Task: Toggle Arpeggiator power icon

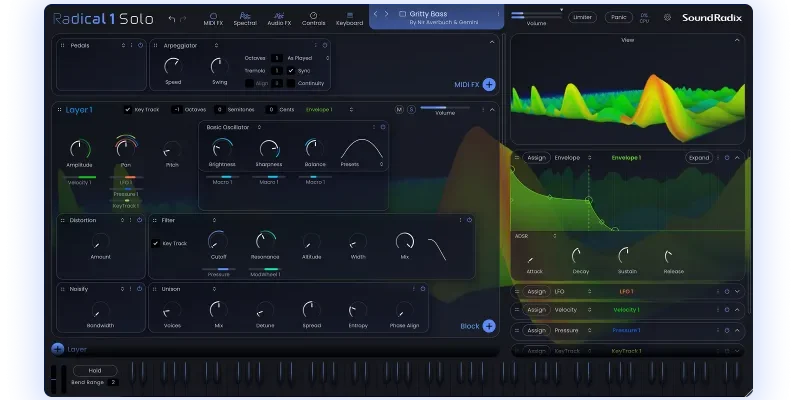Action: (325, 45)
